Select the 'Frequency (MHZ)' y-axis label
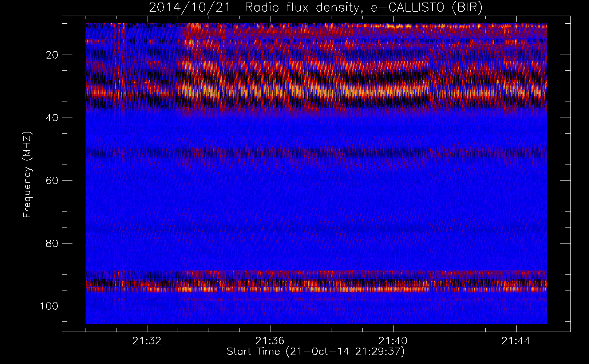 point(28,175)
